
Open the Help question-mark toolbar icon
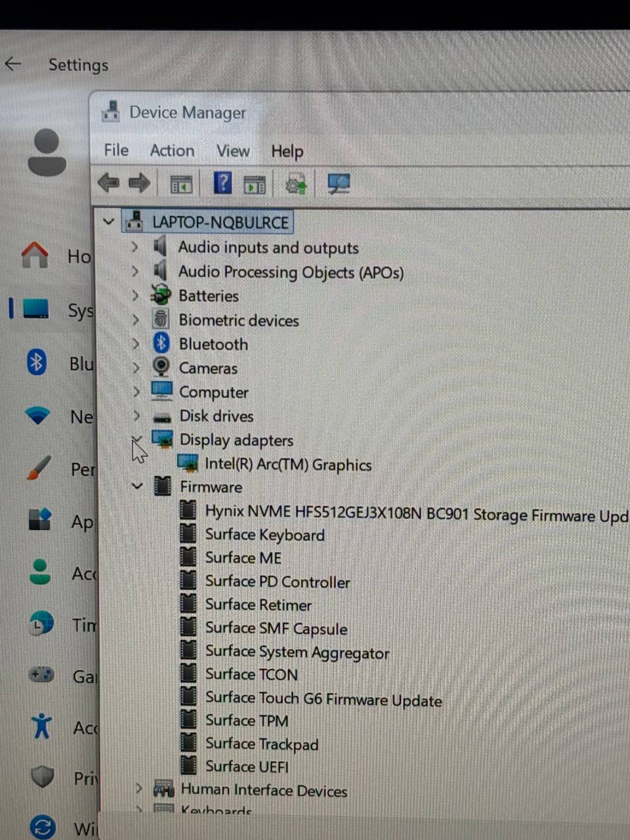pyautogui.click(x=223, y=182)
